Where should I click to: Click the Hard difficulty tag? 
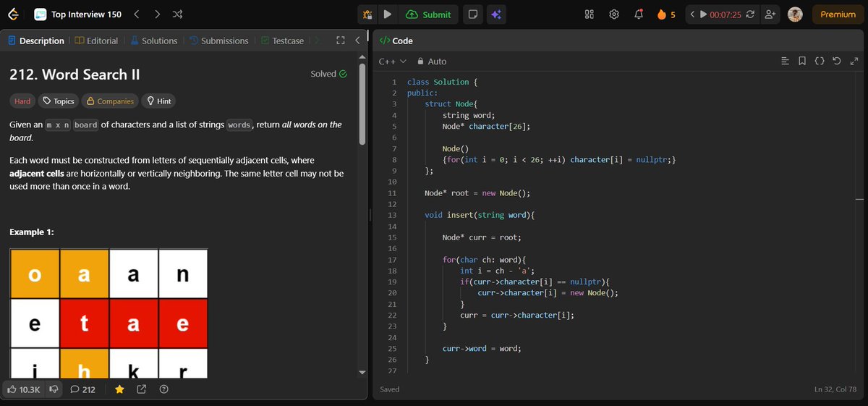click(22, 101)
